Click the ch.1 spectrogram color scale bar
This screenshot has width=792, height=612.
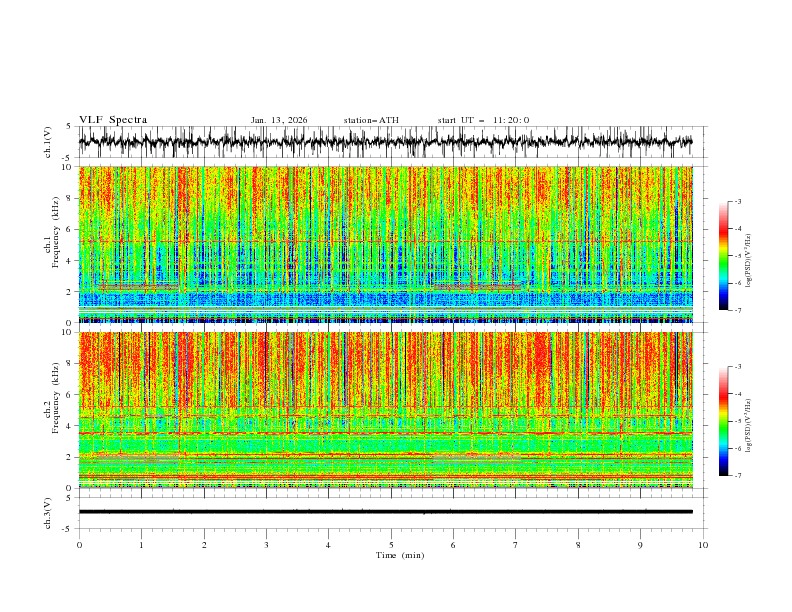723,256
